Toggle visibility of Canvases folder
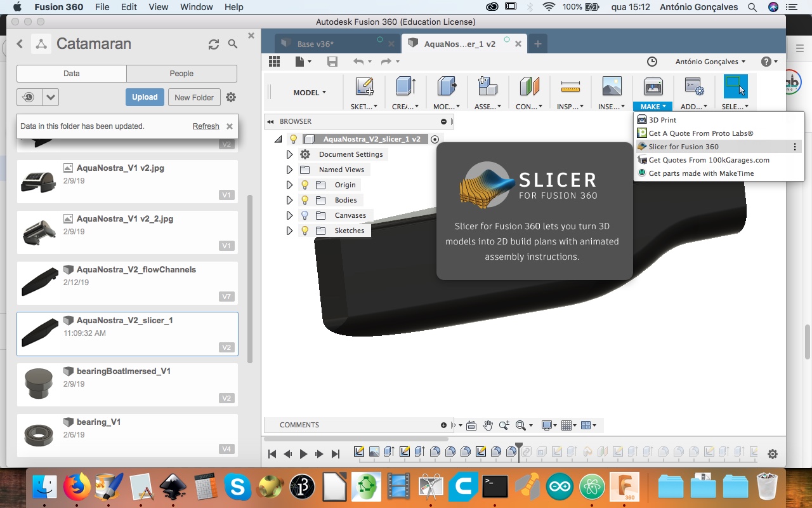812x508 pixels. [x=304, y=215]
